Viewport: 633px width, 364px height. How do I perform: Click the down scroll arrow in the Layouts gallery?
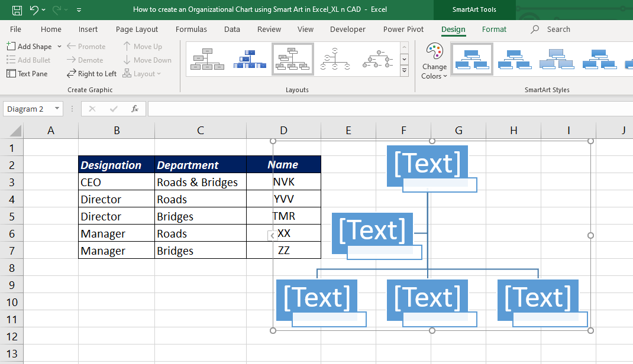(x=404, y=58)
